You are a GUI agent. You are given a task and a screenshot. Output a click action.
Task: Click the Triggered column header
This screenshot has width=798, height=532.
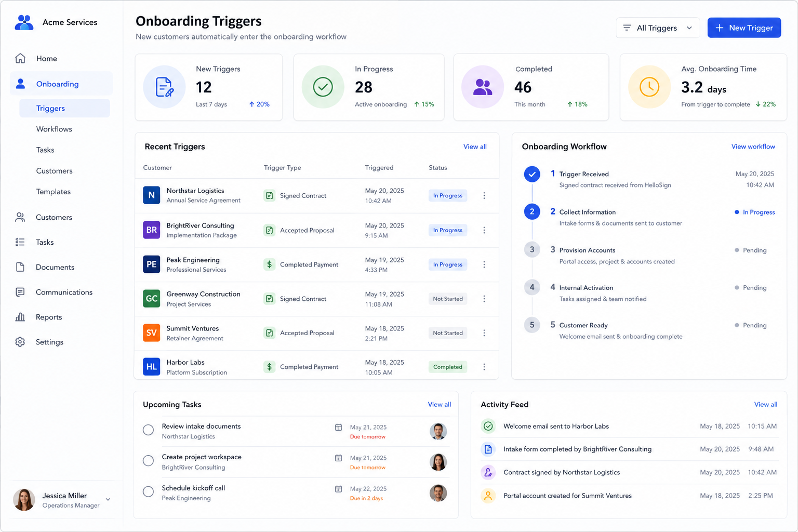pyautogui.click(x=379, y=167)
